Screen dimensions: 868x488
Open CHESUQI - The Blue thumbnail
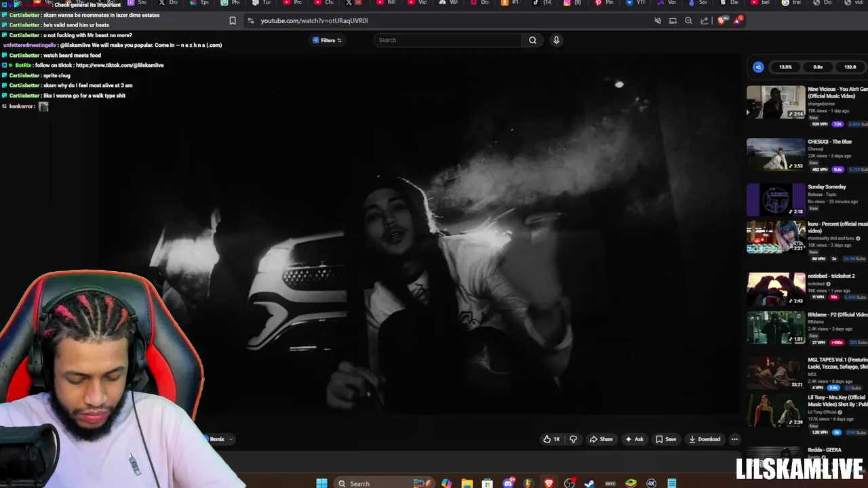pos(776,155)
